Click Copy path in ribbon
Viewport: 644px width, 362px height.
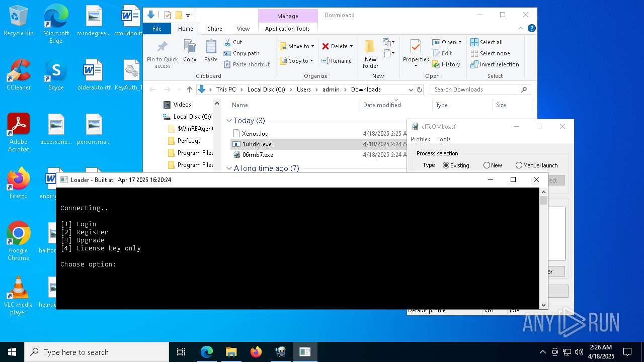click(242, 53)
